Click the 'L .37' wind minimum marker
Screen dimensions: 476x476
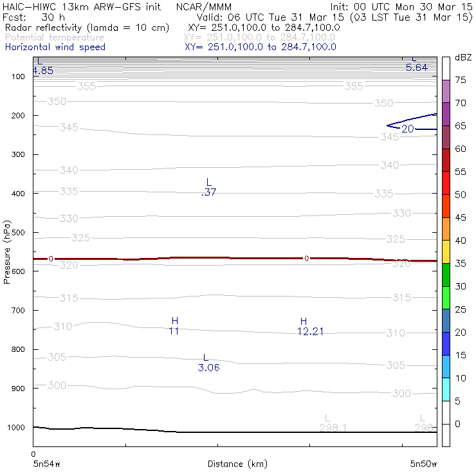click(209, 187)
